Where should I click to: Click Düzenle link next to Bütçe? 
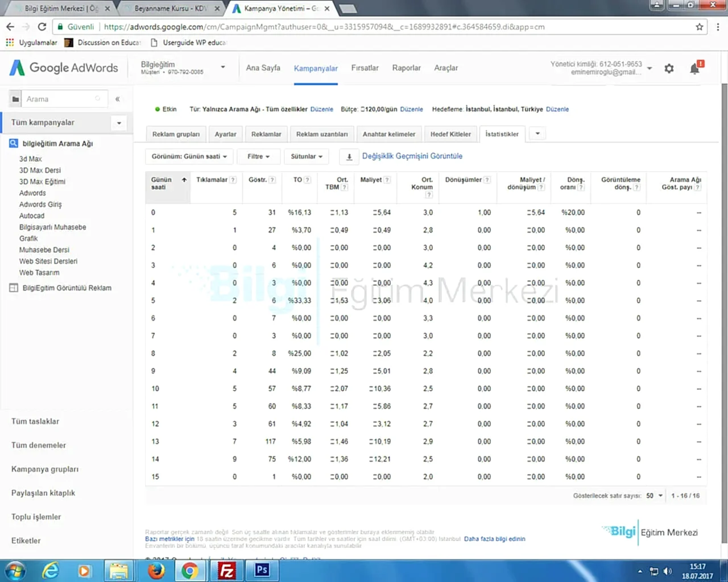click(x=411, y=109)
